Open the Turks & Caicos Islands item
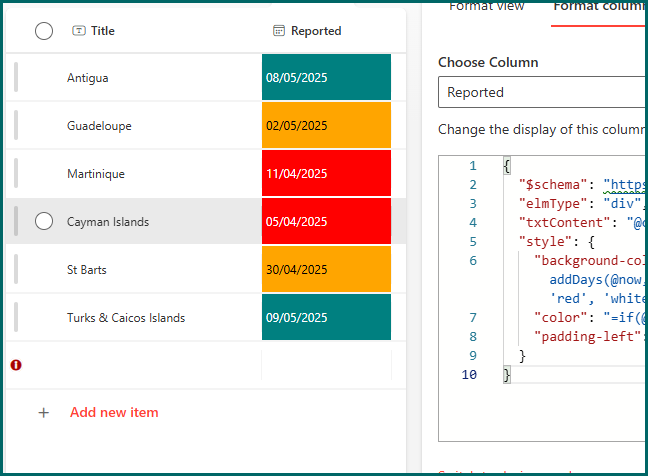648x476 pixels. pos(126,318)
